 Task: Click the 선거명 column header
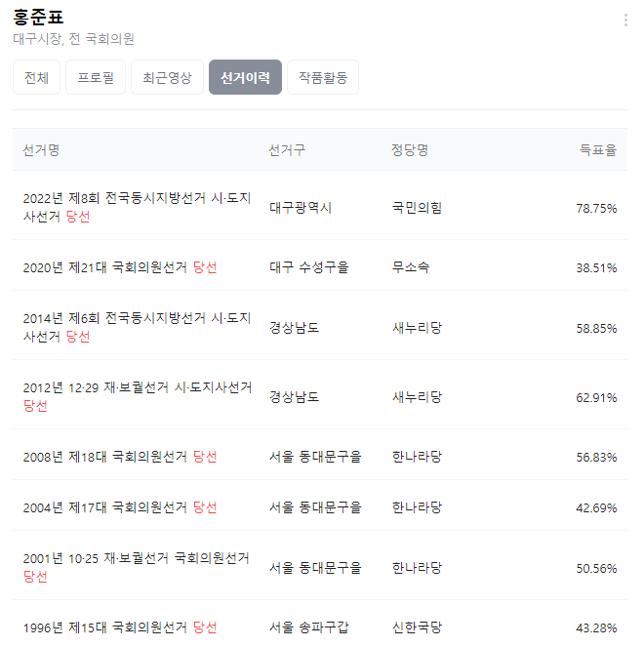[x=41, y=150]
